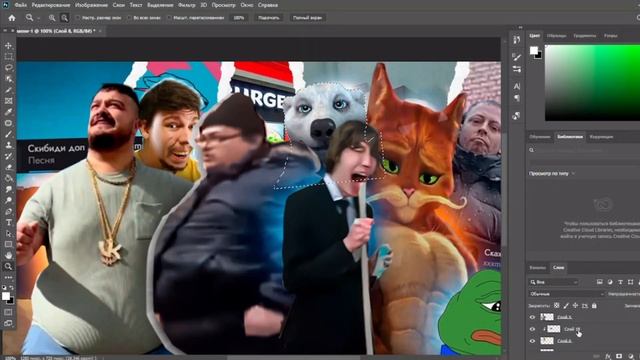Filter layers by adjustment layer icon
The width and height of the screenshot is (640, 360).
click(x=610, y=282)
